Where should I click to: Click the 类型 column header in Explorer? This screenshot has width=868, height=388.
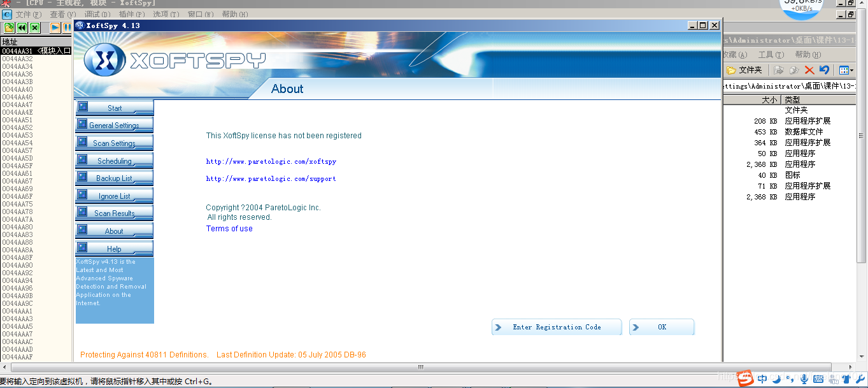click(x=818, y=100)
